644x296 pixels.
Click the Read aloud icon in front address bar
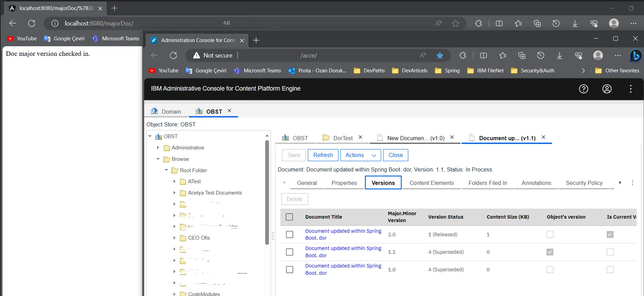422,55
